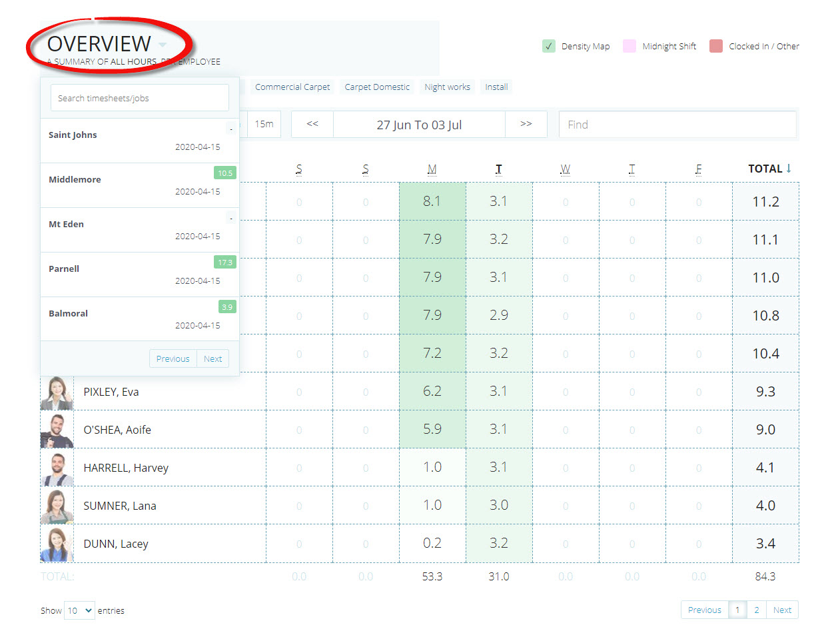The width and height of the screenshot is (840, 637).
Task: Open the 27 Jun To 03 Jul date picker
Action: (419, 125)
